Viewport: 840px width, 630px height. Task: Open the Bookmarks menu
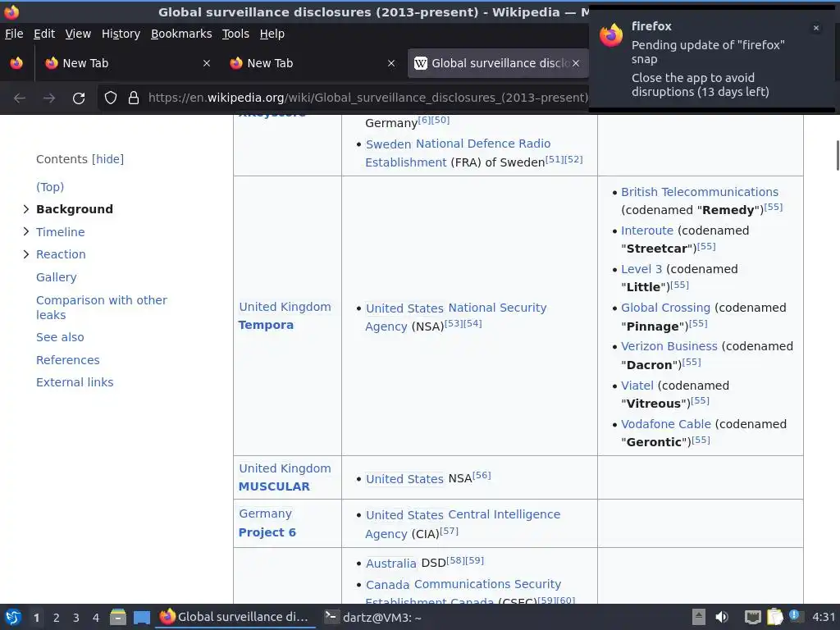181,34
